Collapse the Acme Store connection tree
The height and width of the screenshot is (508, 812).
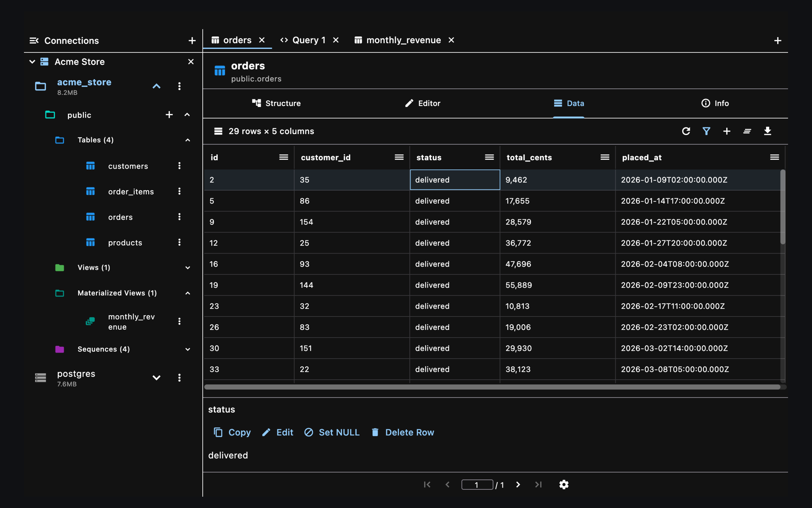[x=32, y=62]
